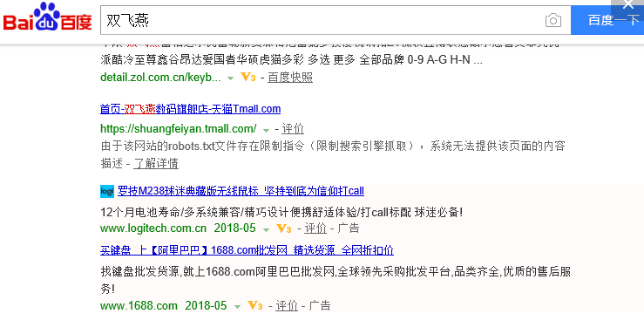Open 了解详情 link about robots.txt
Screen dimensions: 644x334
[x=156, y=163]
